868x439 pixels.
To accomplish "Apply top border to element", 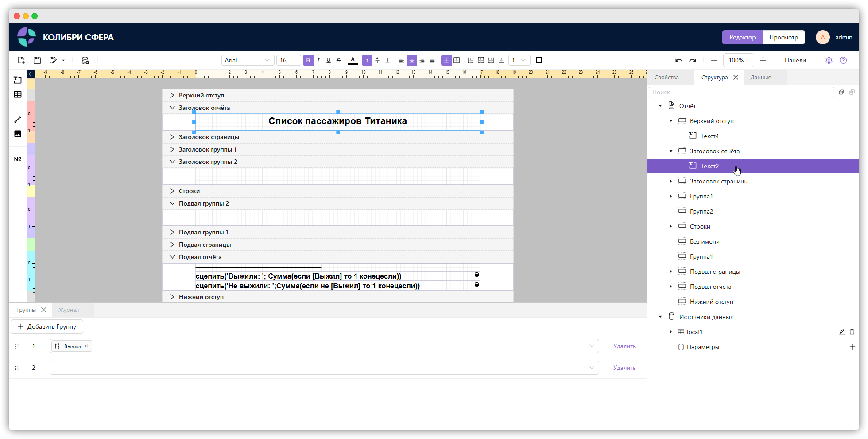I will pos(481,60).
